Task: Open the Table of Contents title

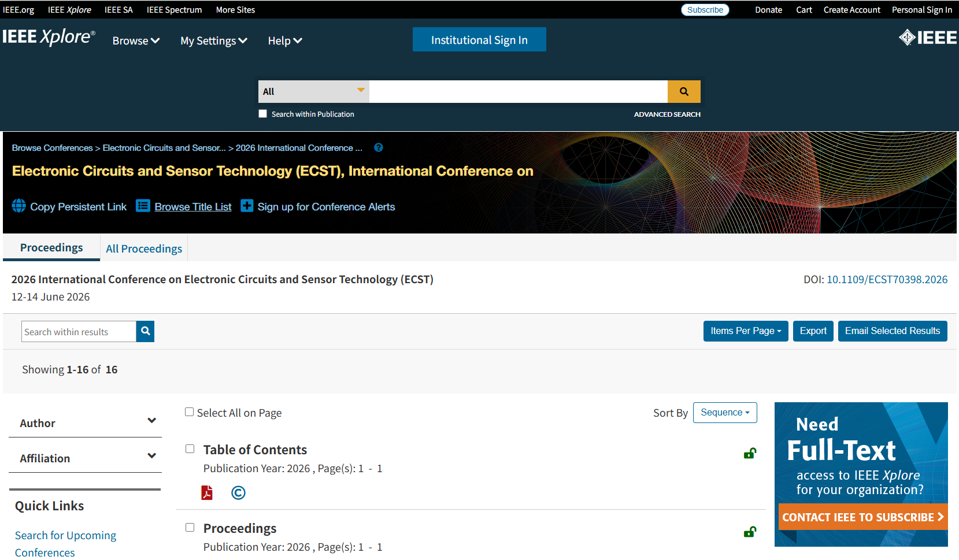Action: (255, 450)
